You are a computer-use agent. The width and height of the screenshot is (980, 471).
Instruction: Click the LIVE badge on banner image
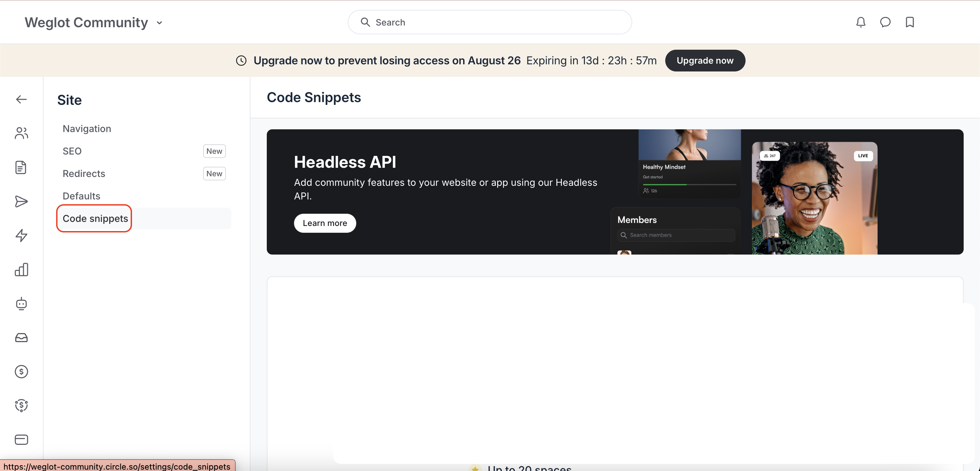coord(863,156)
